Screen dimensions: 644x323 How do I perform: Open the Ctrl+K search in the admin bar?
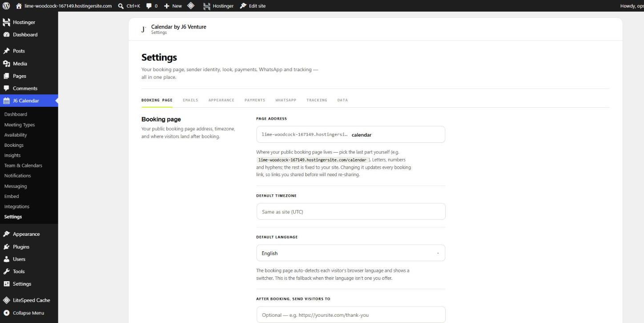(129, 6)
